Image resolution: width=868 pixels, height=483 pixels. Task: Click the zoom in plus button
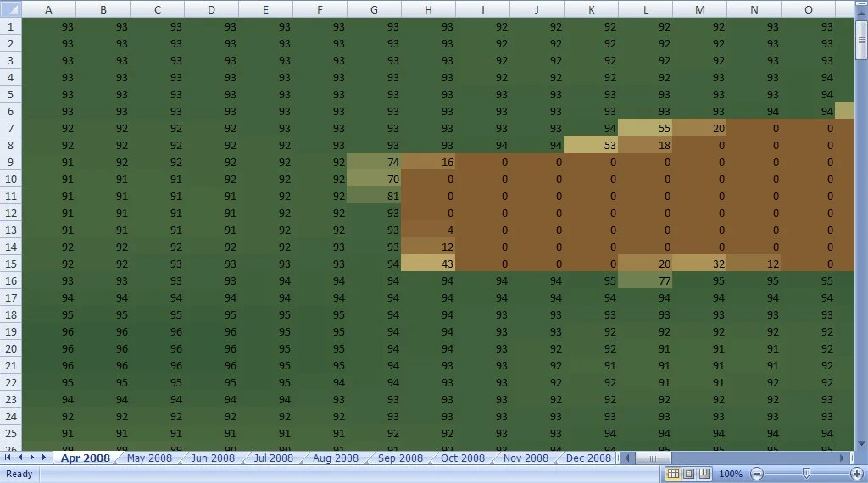(857, 474)
